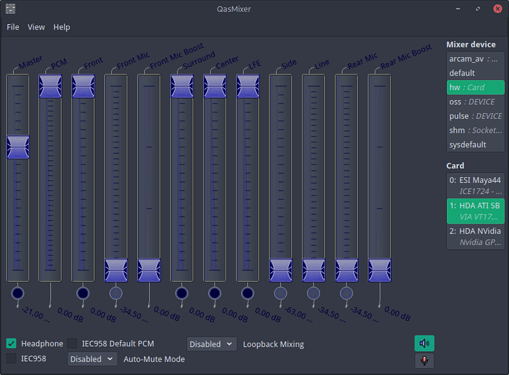
Task: Select the sysdefault mixer device entry
Action: (475, 145)
